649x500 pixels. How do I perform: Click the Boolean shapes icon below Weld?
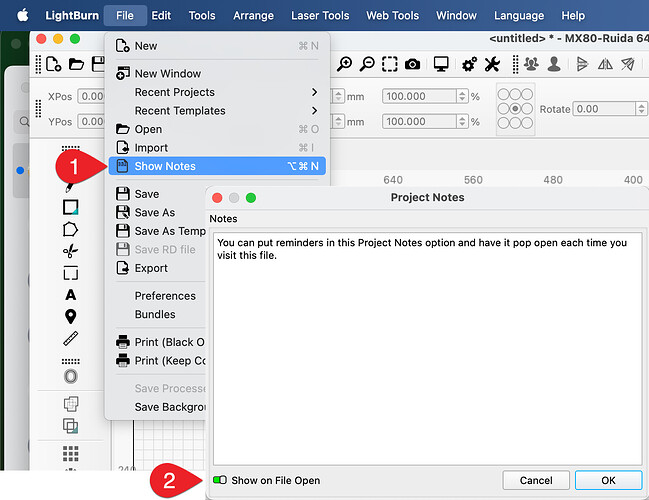pos(70,426)
